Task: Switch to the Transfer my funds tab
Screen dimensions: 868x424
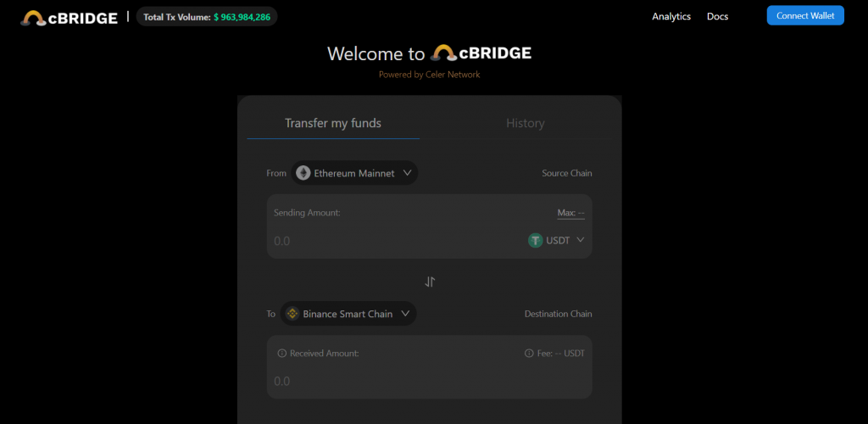Action: [x=333, y=123]
